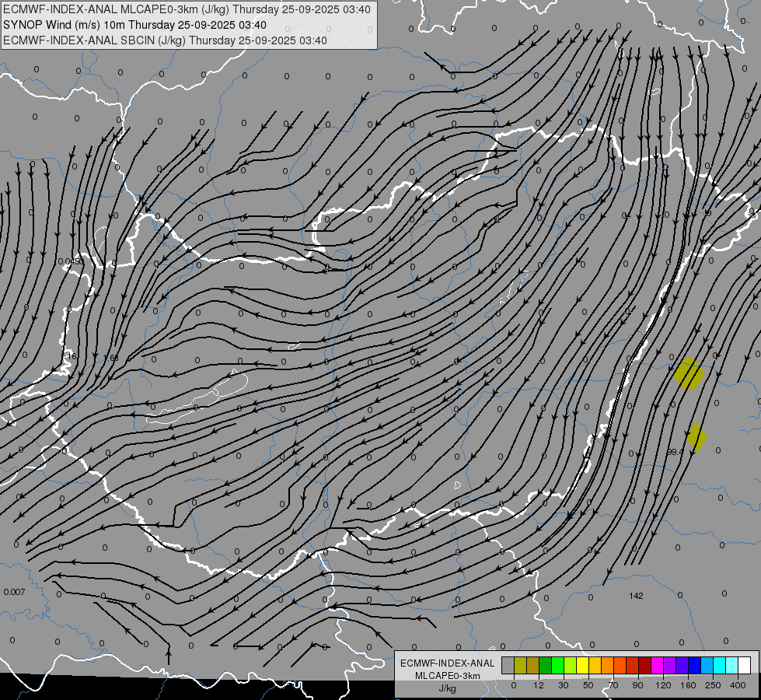The image size is (761, 700).
Task: Click the pure blue legend swatch
Action: [x=694, y=665]
